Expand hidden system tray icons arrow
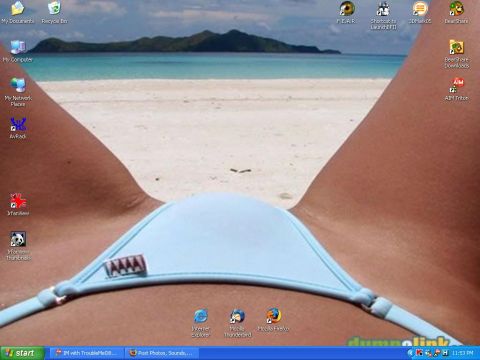The width and height of the screenshot is (480, 360). coord(410,353)
